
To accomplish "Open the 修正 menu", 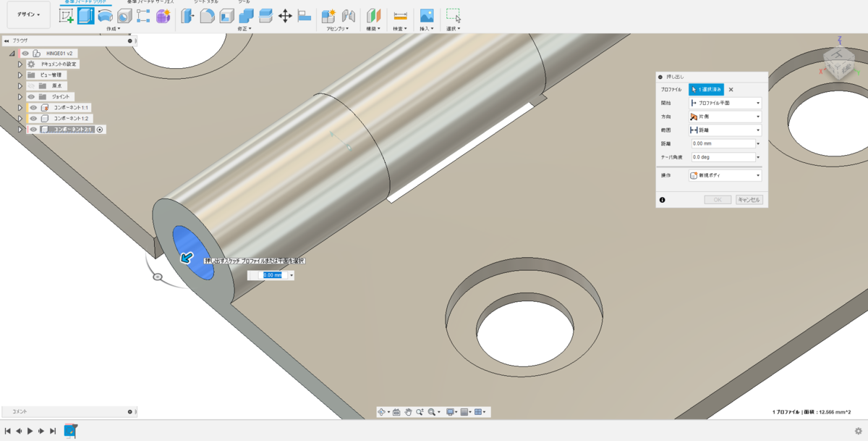I will tap(244, 29).
